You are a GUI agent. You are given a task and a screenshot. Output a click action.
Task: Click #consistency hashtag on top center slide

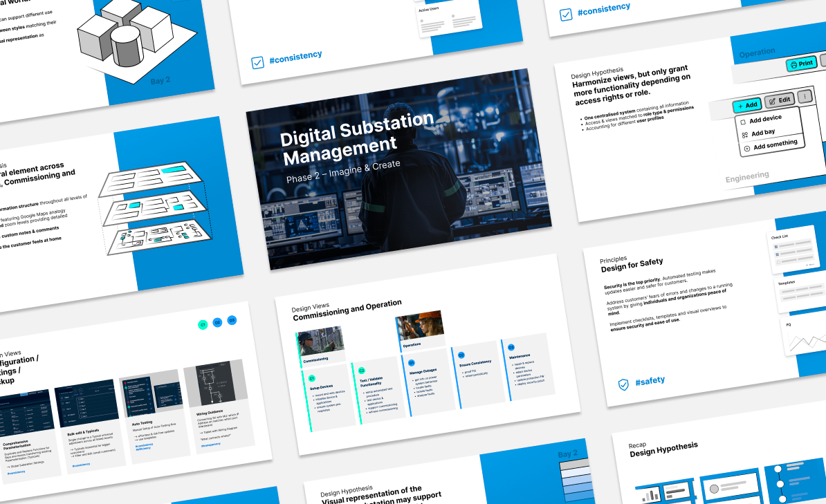pyautogui.click(x=295, y=57)
